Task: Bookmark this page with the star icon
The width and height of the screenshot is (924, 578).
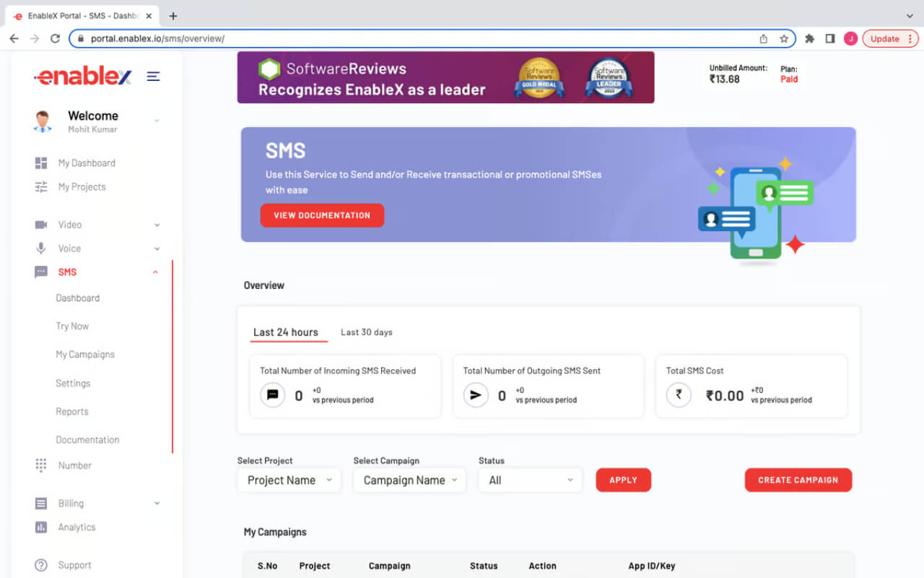Action: point(784,39)
